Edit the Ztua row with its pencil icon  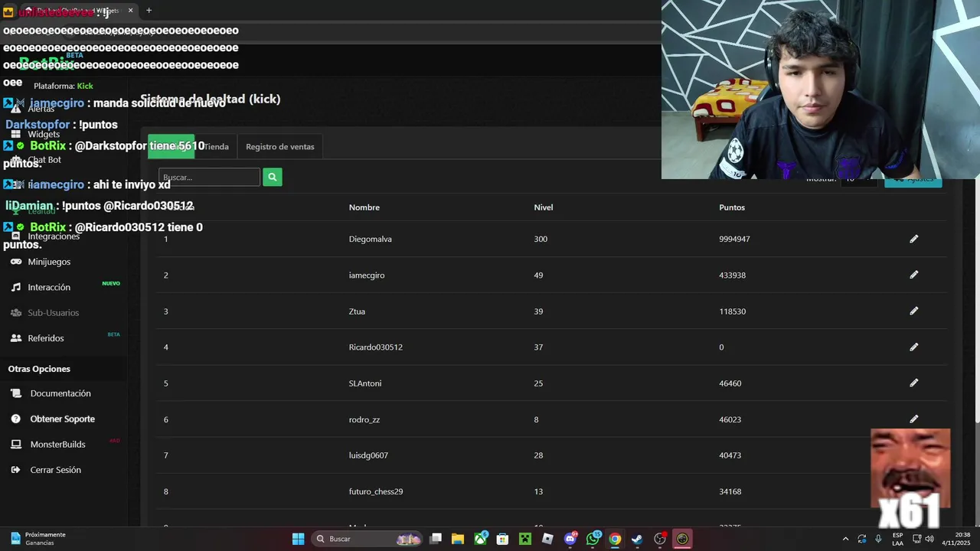(x=913, y=311)
